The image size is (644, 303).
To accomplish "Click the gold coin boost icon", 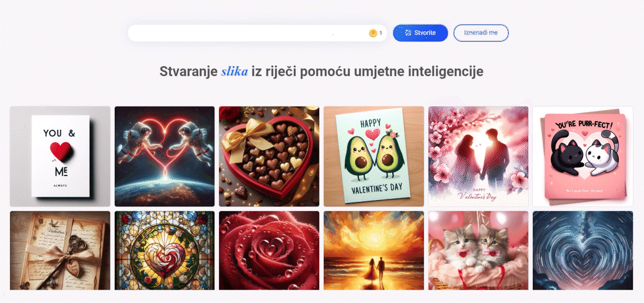I will coord(373,33).
